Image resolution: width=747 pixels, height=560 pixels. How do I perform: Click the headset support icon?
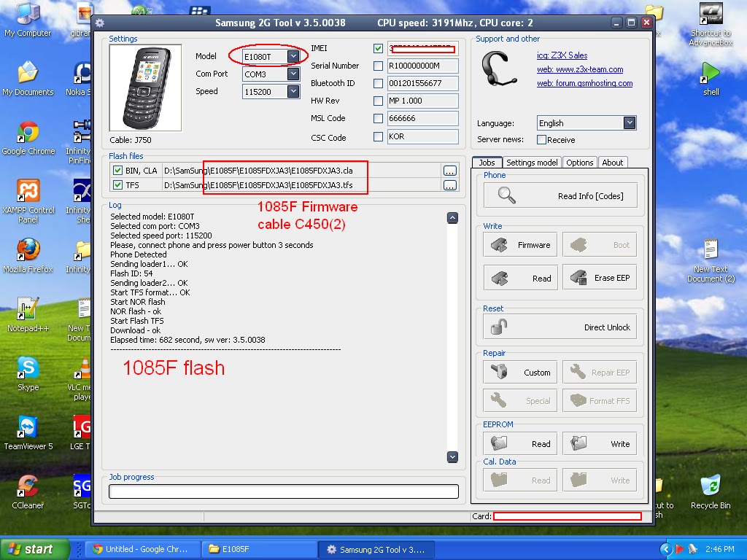click(x=498, y=69)
